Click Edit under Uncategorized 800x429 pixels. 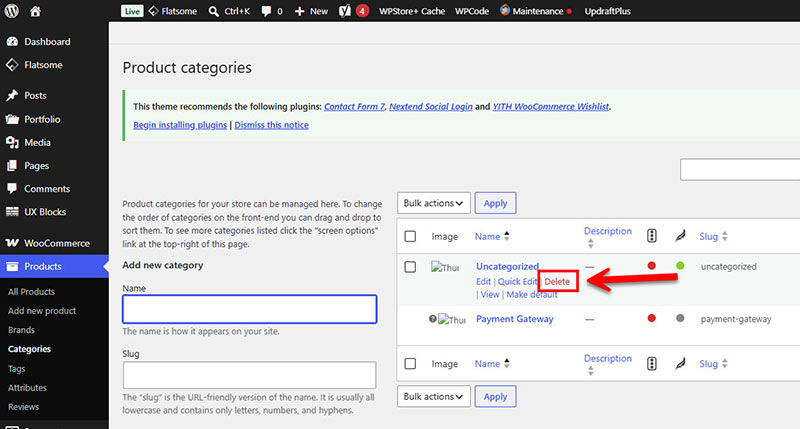[483, 282]
